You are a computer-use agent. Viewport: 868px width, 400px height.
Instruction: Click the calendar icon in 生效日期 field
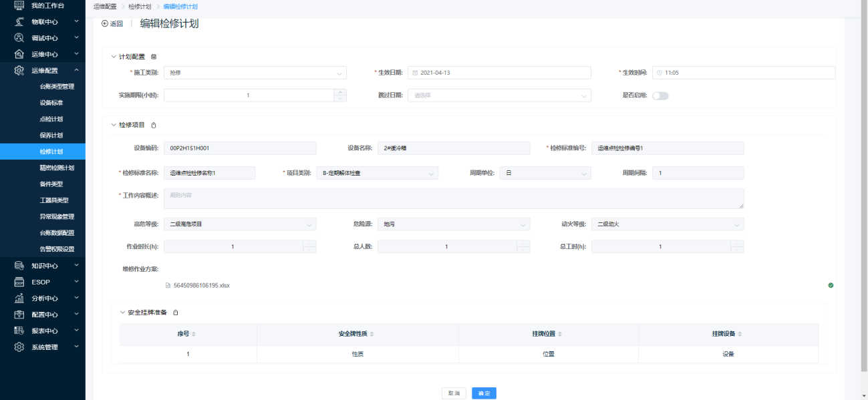tap(415, 73)
